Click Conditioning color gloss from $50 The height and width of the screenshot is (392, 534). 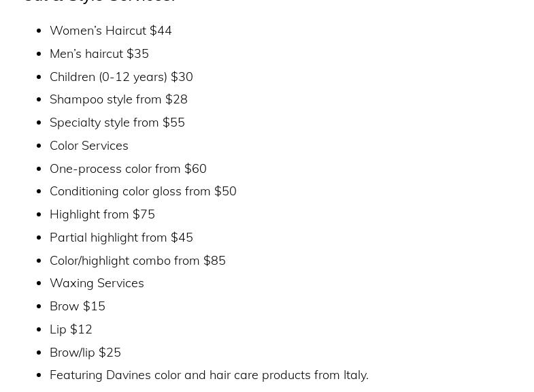143,191
